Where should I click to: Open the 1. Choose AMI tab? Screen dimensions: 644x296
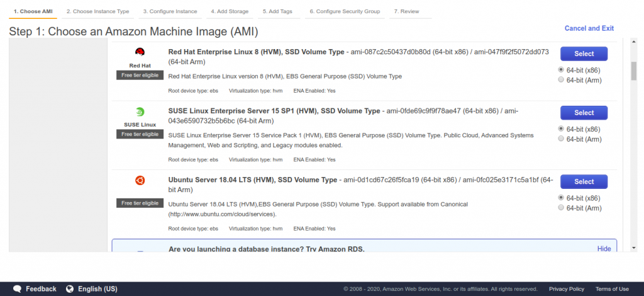(x=33, y=11)
